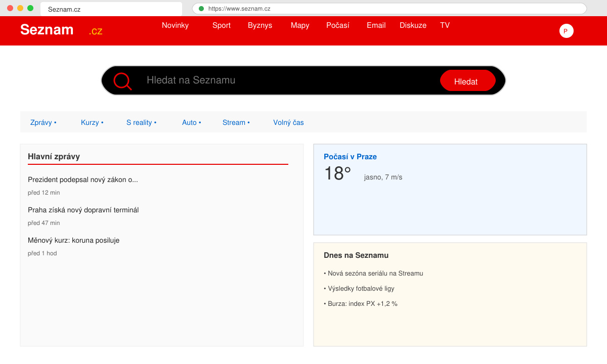Open 'Praha získá nový dopravní terminál' article

[x=83, y=210]
